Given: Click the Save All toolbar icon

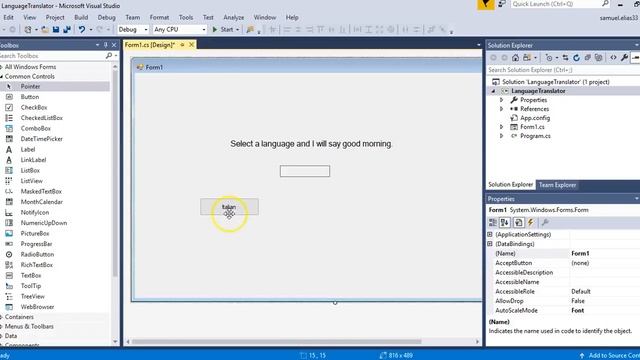Looking at the screenshot, I should pyautogui.click(x=67, y=29).
